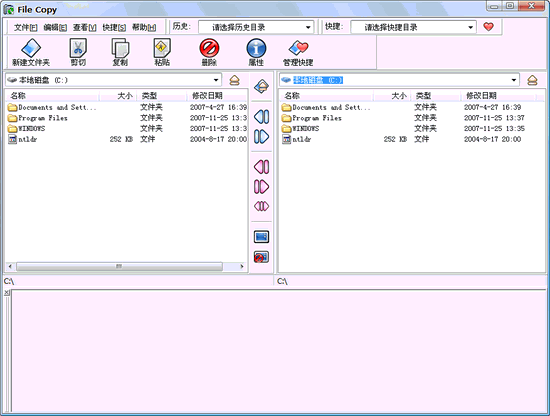Sort left pane by 名称 column
The height and width of the screenshot is (416, 550).
(52, 95)
